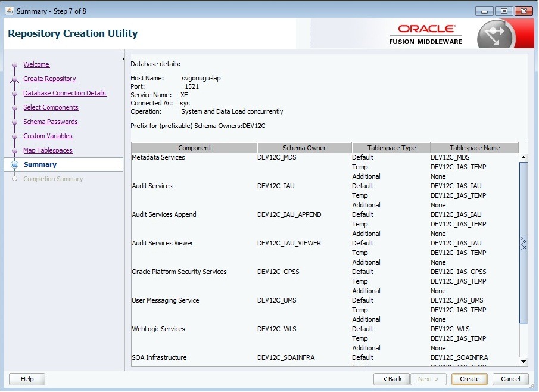This screenshot has height=392, width=539.
Task: Open Help for this step
Action: point(27,379)
